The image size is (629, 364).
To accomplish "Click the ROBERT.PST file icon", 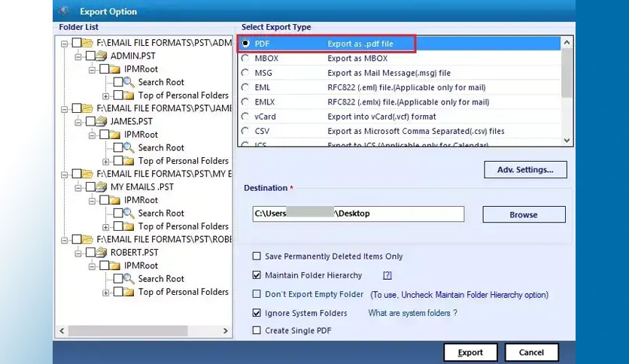I will pyautogui.click(x=102, y=252).
